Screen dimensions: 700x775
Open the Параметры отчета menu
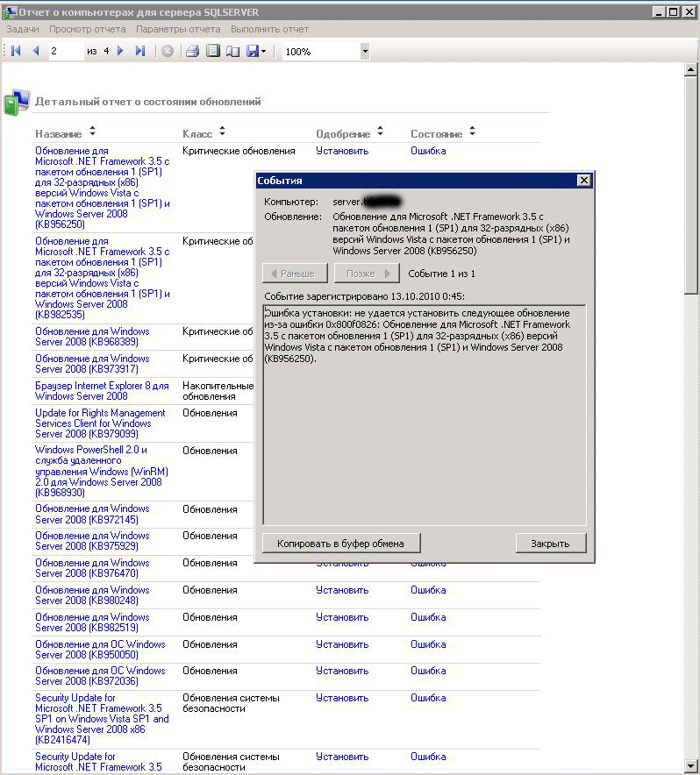[178, 29]
